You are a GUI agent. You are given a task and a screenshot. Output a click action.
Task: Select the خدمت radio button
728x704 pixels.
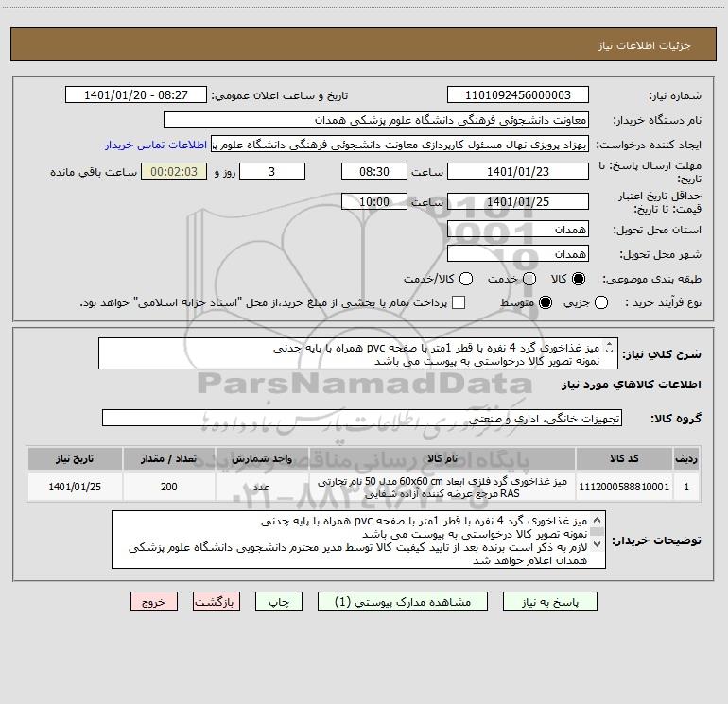[x=529, y=279]
